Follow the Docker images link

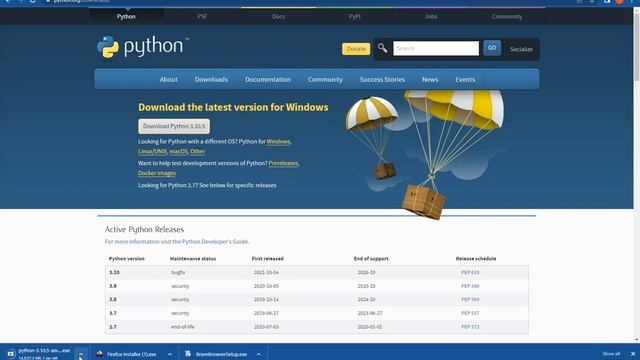[x=157, y=173]
